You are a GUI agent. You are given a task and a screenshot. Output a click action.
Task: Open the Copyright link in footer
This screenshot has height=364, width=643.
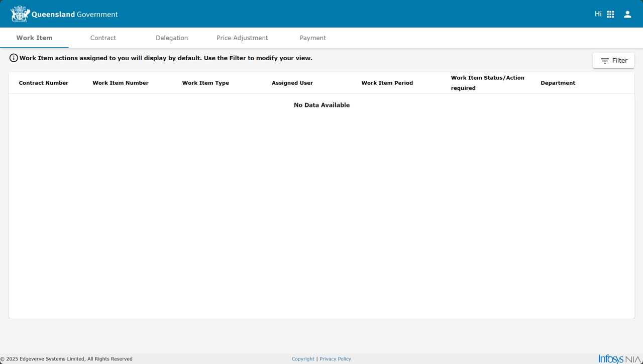[303, 359]
